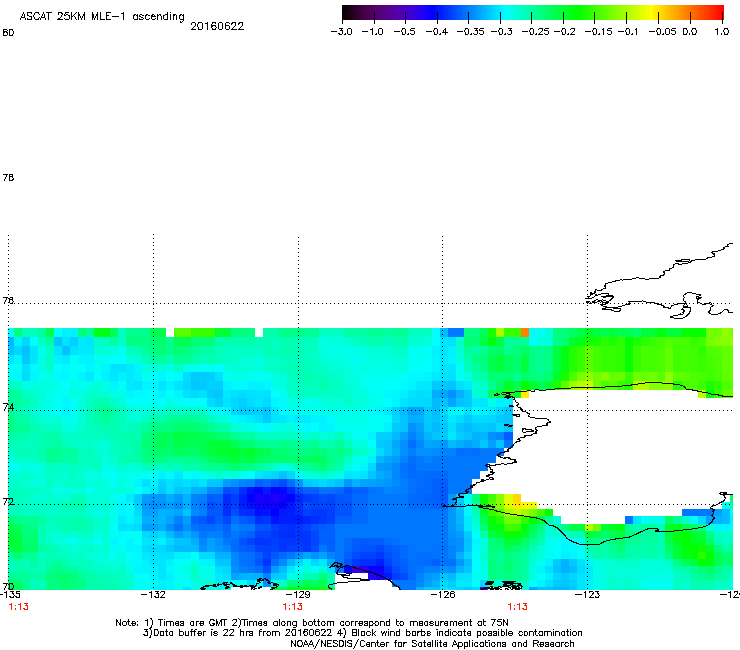This screenshot has width=740, height=650.
Task: Click the -1.0 colorbar label
Action: [372, 32]
